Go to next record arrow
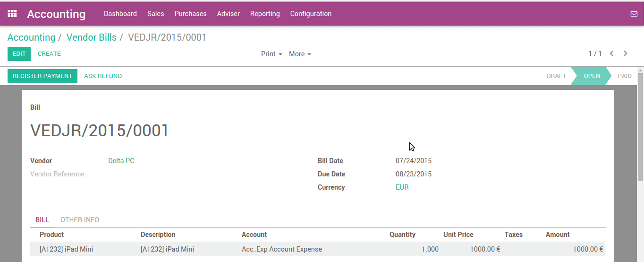Viewport: 644px width, 262px height. [626, 53]
